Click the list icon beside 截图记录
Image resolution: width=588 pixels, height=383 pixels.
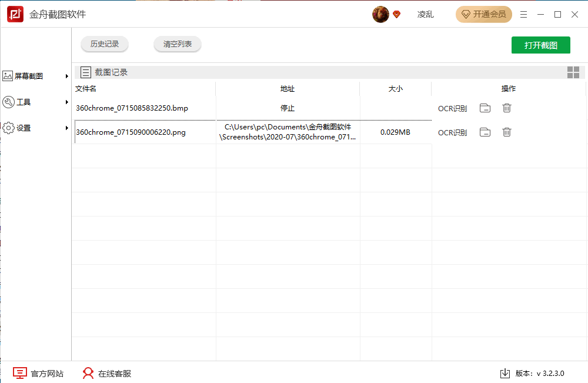86,72
